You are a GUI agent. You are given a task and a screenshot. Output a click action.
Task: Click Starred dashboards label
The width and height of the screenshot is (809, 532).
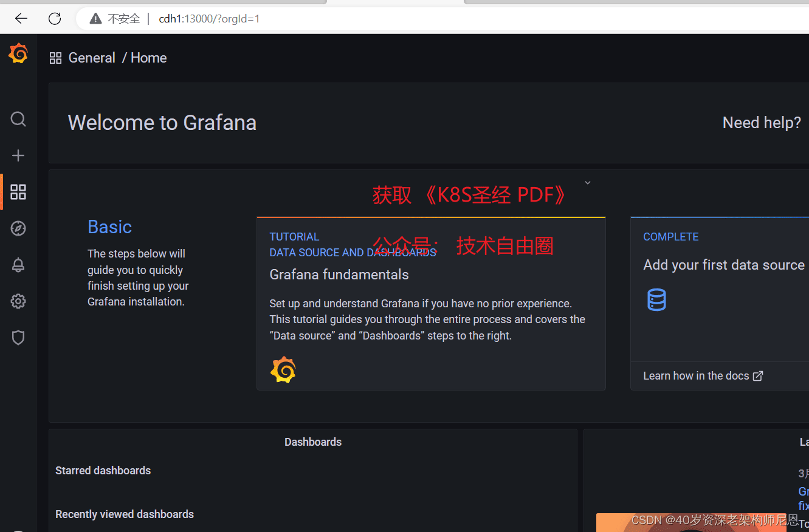click(103, 471)
